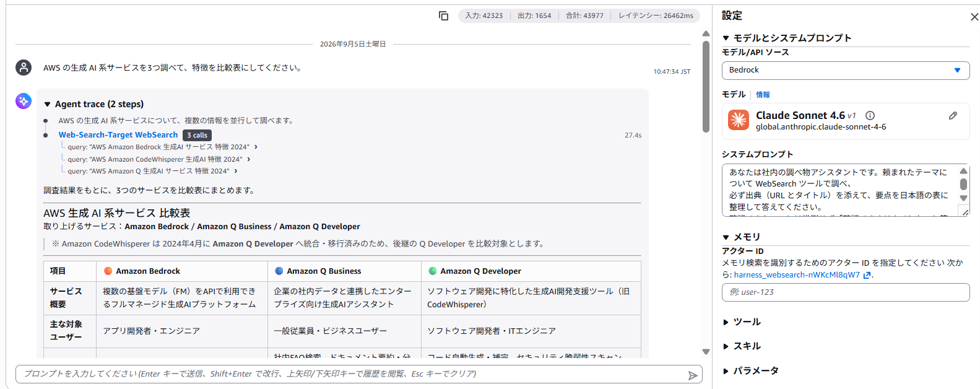Click the assistant sparkle avatar icon

coord(24,101)
